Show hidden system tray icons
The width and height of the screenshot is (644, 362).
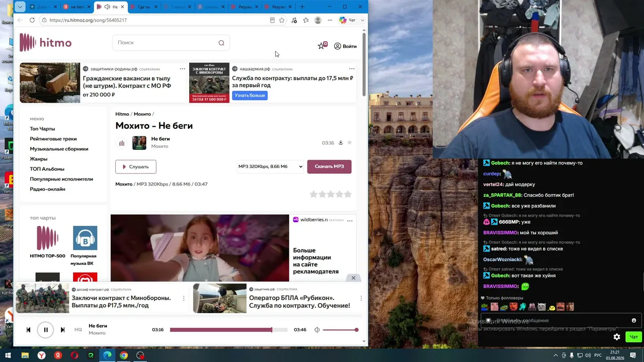pyautogui.click(x=556, y=355)
